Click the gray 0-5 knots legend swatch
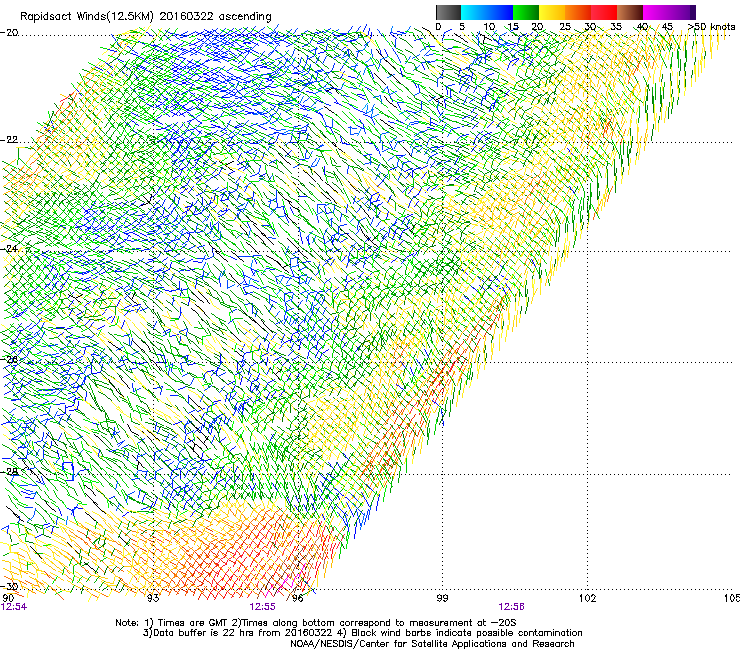Viewport: 740px width, 650px height. pyautogui.click(x=448, y=12)
